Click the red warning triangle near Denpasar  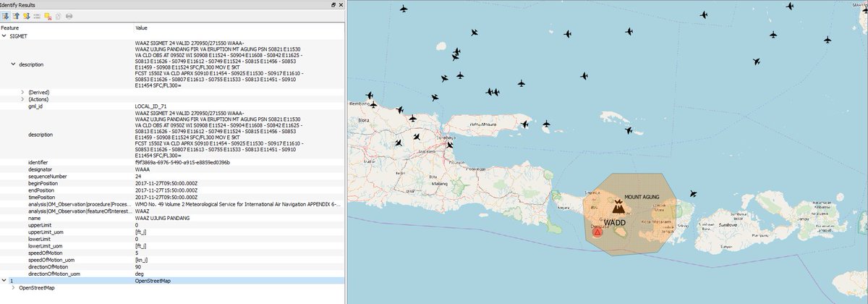tap(597, 232)
